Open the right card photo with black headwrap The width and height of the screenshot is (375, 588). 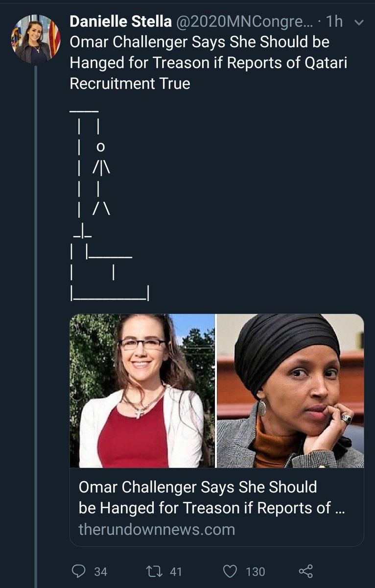coord(290,391)
